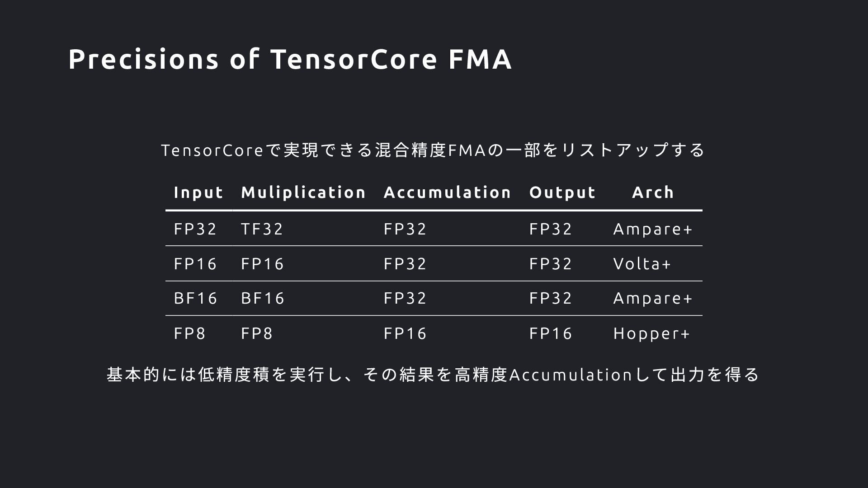Select the Muliplication column header

pyautogui.click(x=303, y=193)
